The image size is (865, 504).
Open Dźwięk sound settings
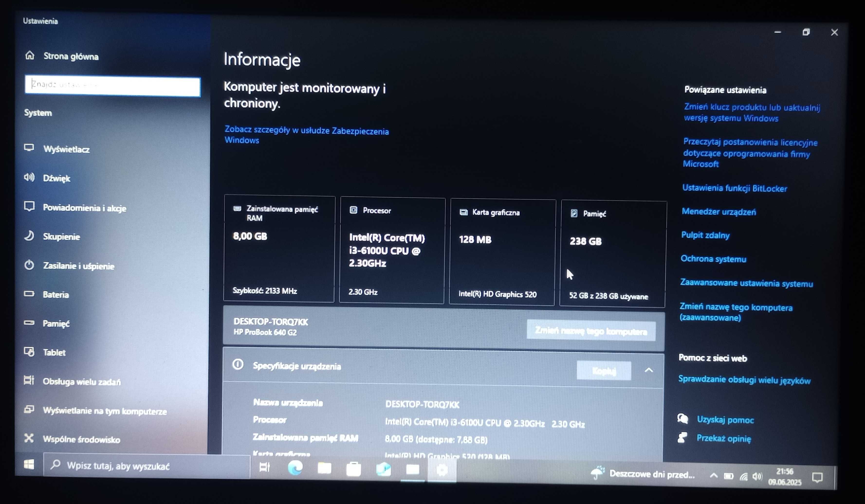47,178
